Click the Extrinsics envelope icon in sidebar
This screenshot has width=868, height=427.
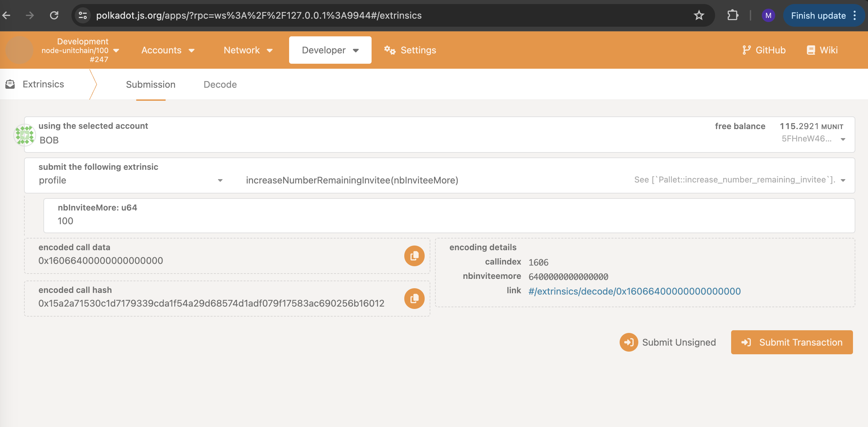pos(10,84)
